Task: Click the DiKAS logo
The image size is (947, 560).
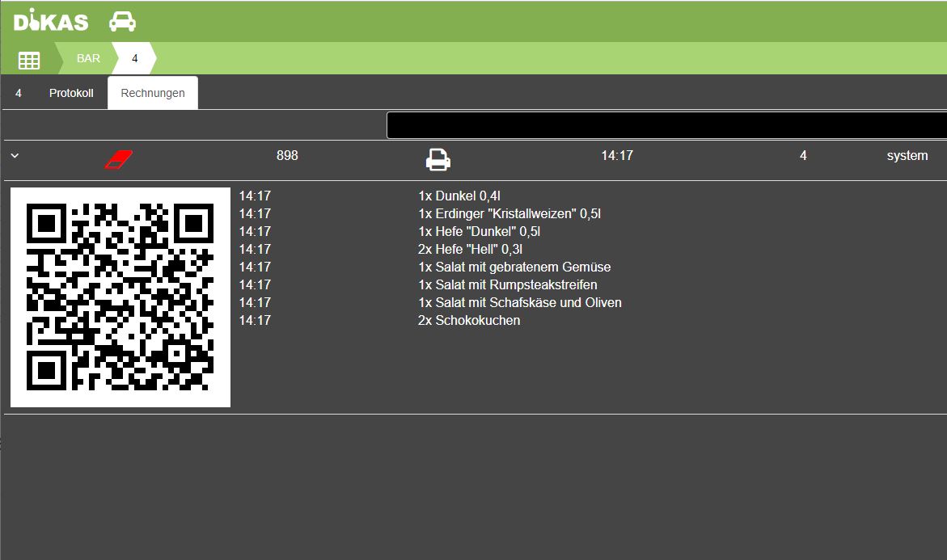Action: (51, 22)
